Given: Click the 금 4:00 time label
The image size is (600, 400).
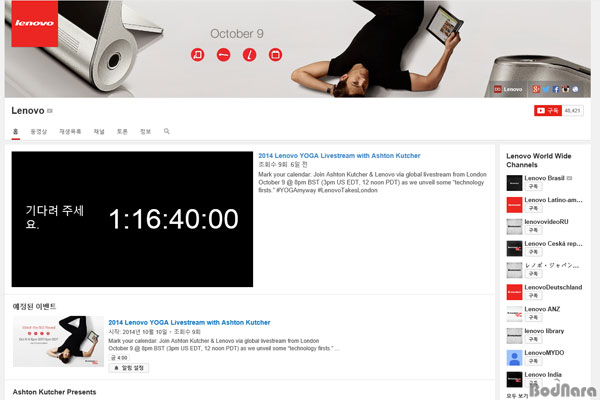Looking at the screenshot, I should [x=119, y=358].
